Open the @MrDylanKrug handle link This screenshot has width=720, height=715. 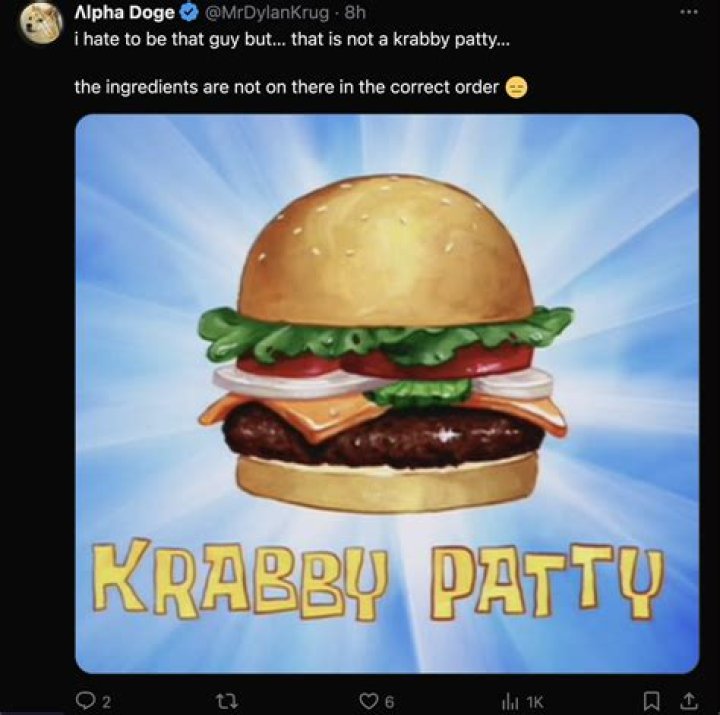(x=266, y=13)
